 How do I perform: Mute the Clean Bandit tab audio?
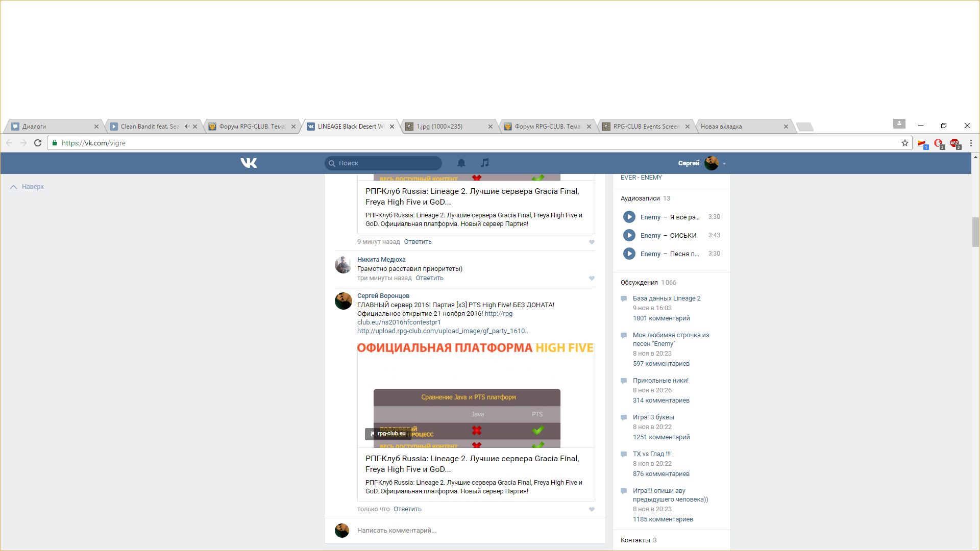187,127
